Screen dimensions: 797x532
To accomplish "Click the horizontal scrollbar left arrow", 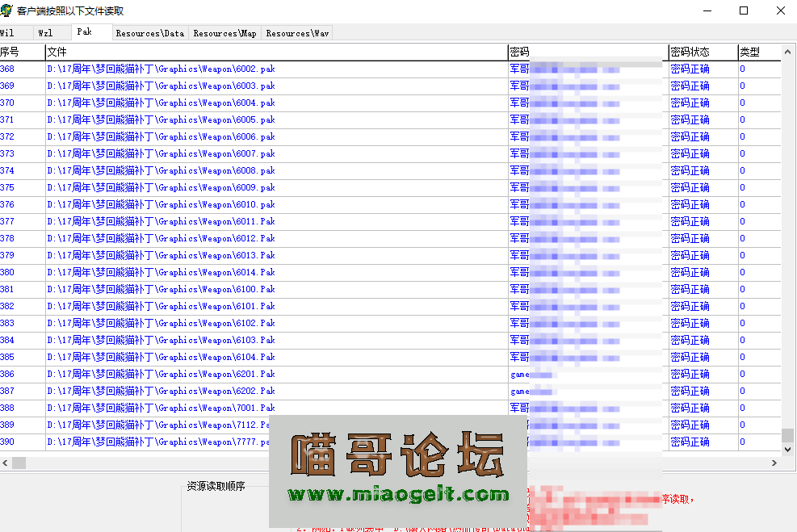I will point(5,462).
